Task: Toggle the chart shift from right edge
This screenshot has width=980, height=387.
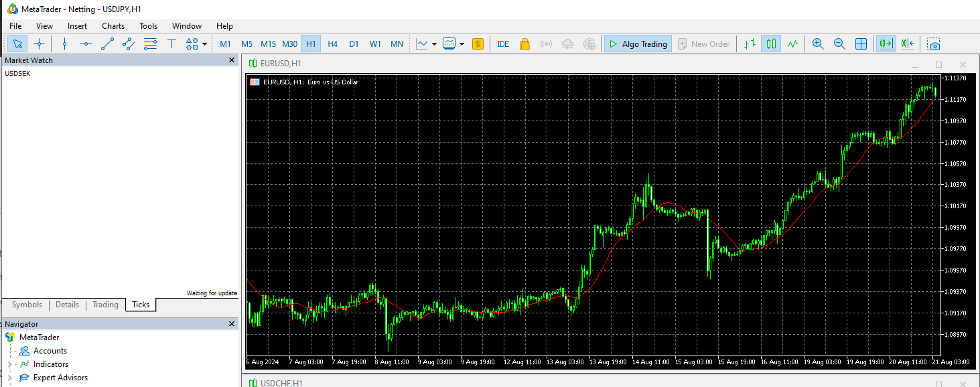Action: (907, 44)
